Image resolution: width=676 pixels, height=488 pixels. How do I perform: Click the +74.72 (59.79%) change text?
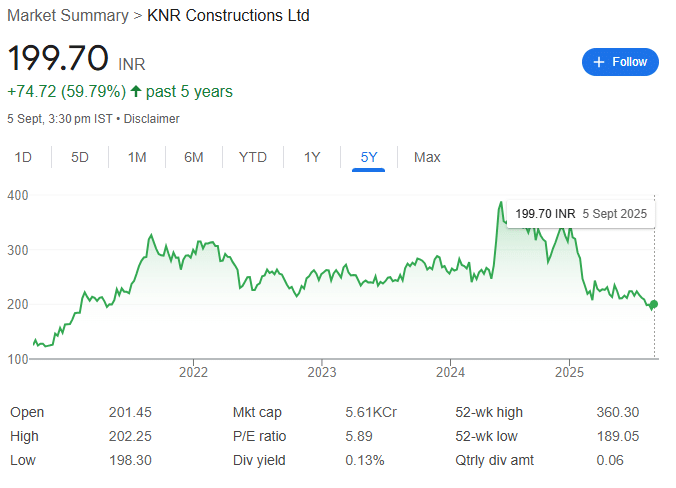coord(67,91)
